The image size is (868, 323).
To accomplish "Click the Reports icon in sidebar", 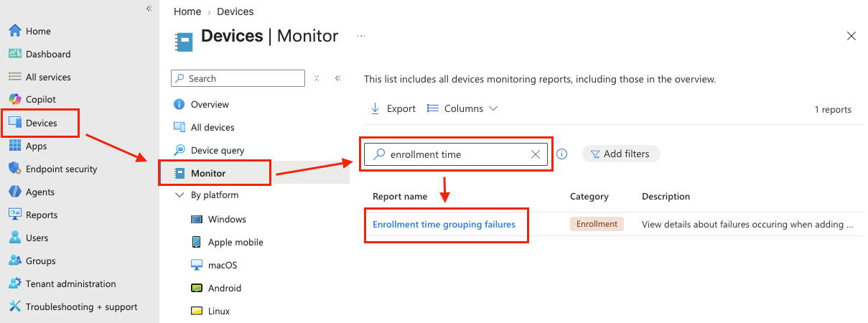I will pos(14,215).
